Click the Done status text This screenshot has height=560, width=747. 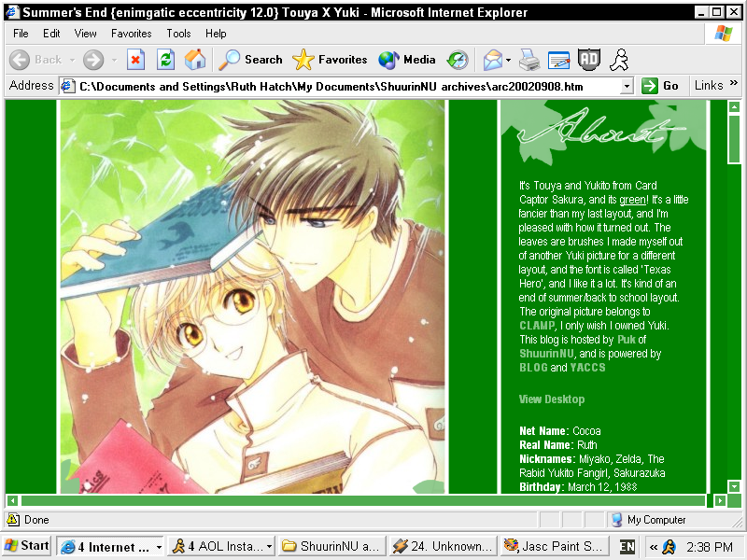[x=36, y=520]
